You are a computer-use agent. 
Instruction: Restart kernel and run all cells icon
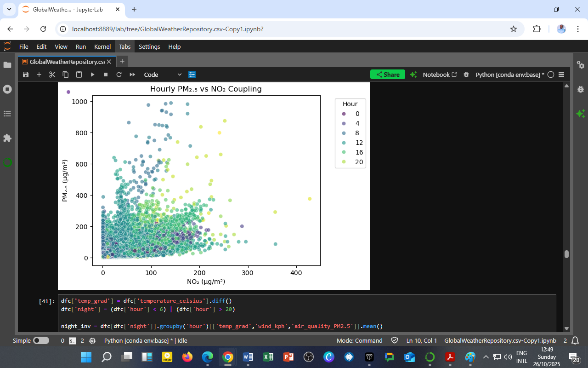click(132, 75)
